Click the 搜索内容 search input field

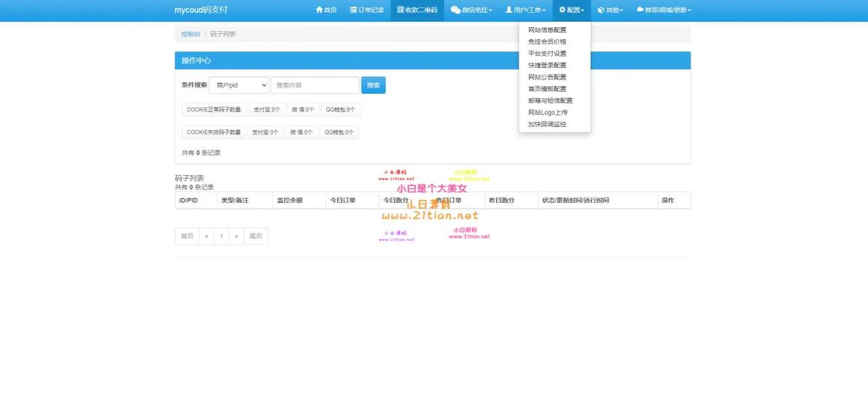coord(315,85)
